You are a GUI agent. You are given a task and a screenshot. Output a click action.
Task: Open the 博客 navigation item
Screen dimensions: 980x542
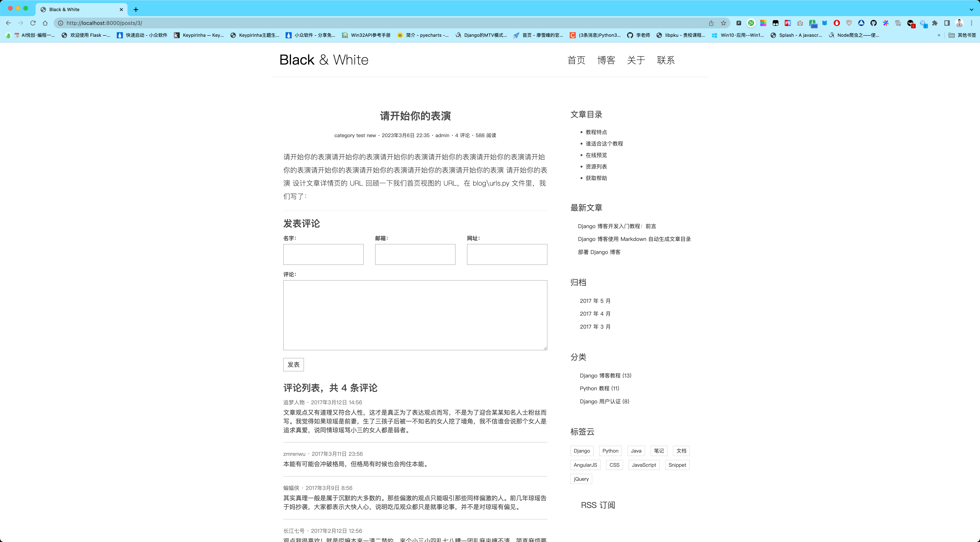606,60
